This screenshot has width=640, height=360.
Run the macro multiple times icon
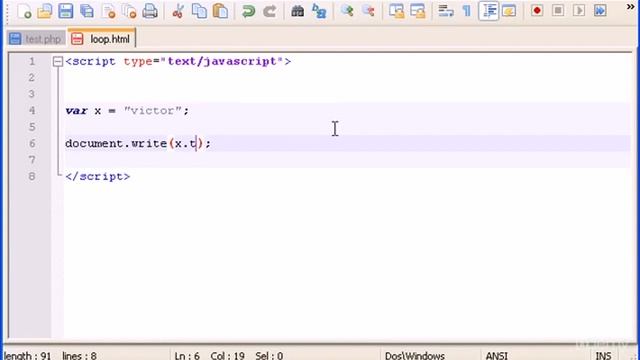click(600, 11)
